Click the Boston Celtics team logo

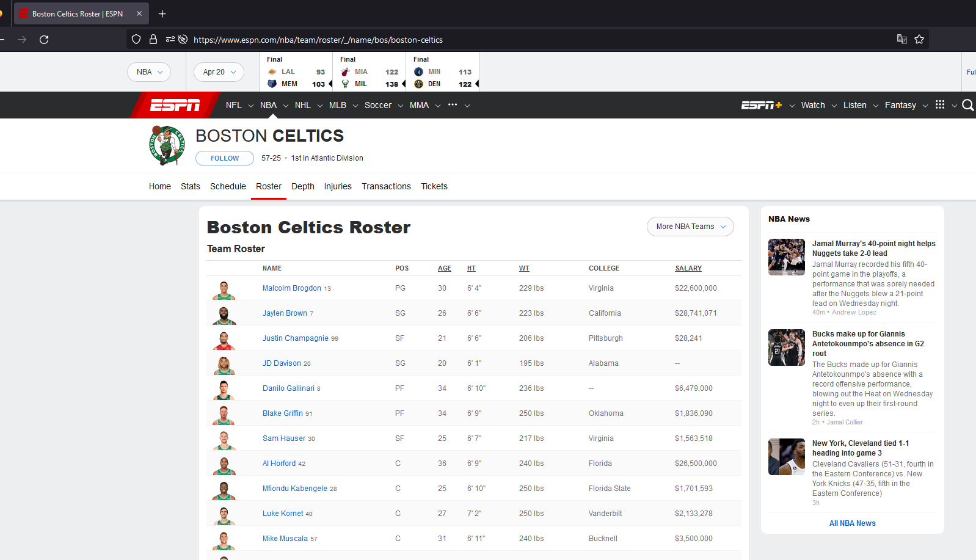167,145
